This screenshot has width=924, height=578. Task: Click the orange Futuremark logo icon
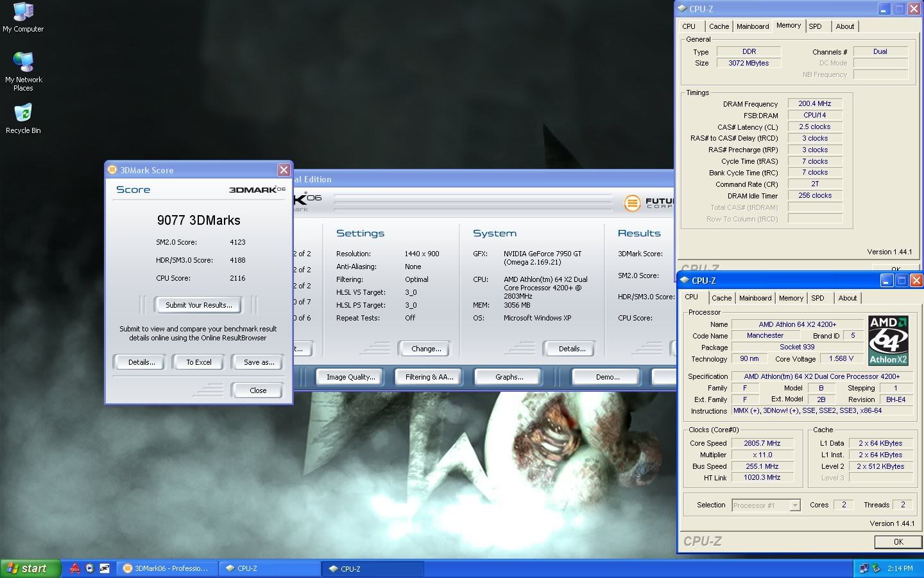(x=632, y=203)
